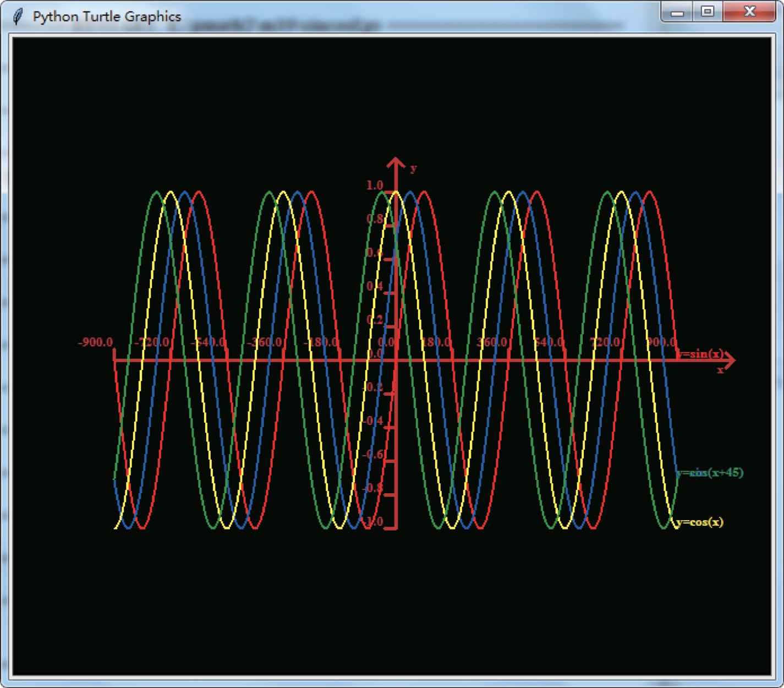Screen dimensions: 784x688
Task: Click the 360.0 x-axis label
Action: [492, 342]
